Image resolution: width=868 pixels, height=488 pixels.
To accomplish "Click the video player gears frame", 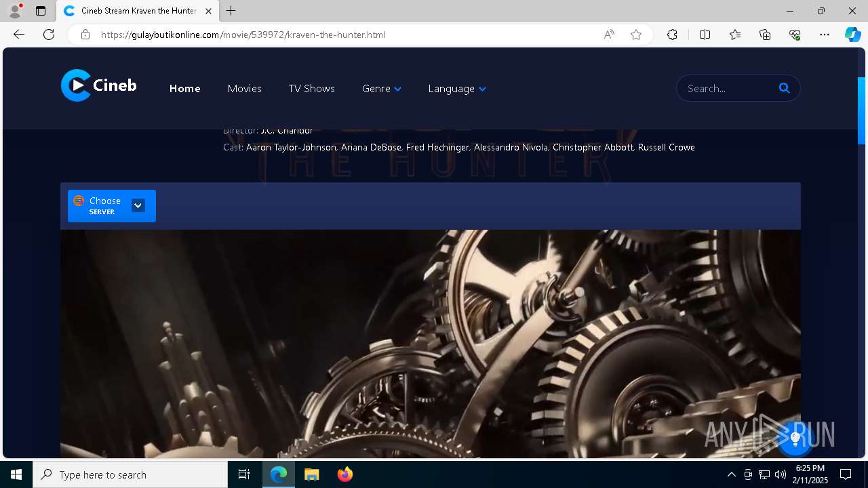I will [x=431, y=344].
